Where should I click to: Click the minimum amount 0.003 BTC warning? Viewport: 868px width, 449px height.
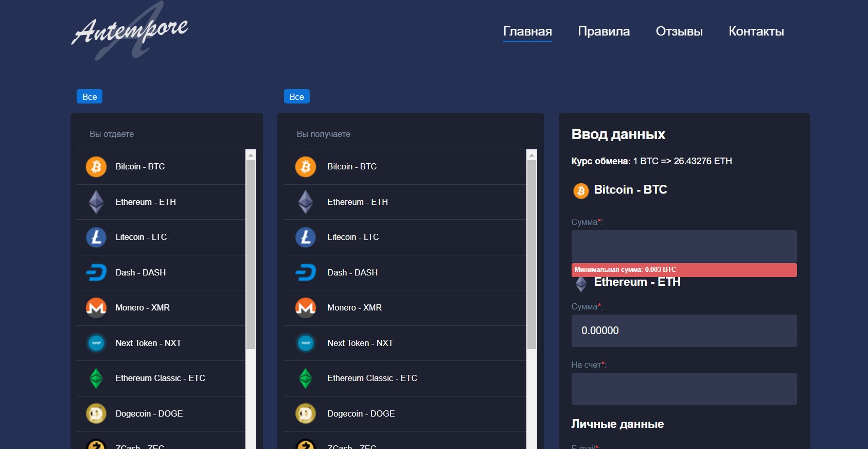click(684, 270)
